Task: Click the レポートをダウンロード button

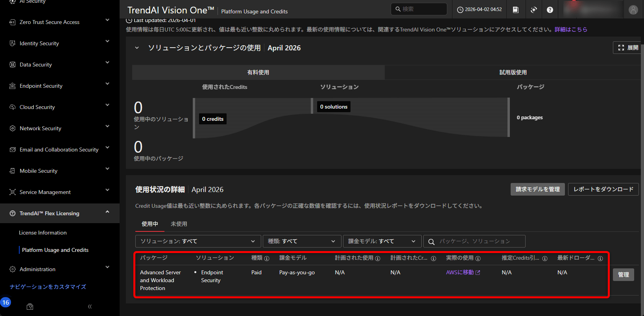Action: pos(603,189)
